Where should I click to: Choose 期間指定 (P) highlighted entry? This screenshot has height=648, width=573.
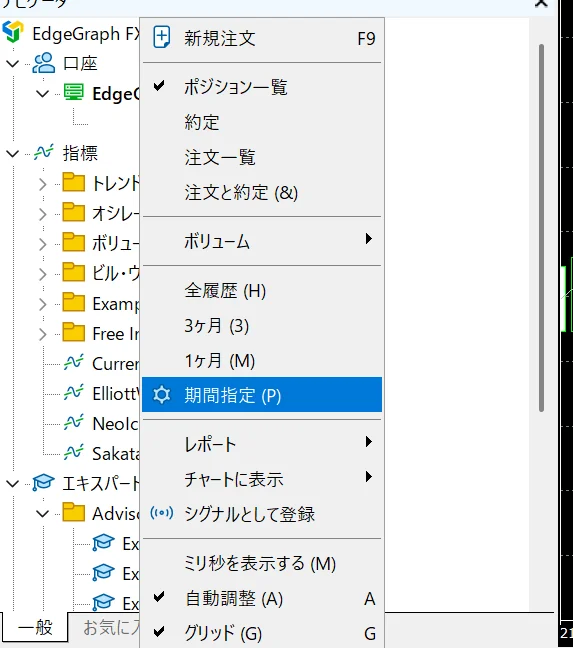(262, 395)
